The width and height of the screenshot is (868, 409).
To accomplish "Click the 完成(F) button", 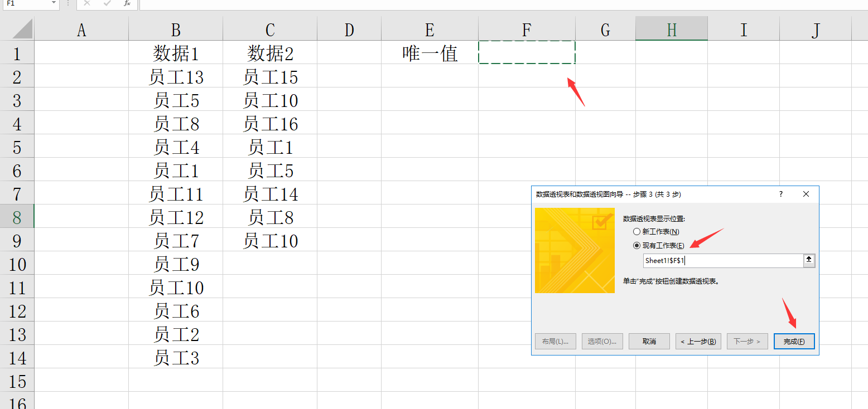I will 794,342.
